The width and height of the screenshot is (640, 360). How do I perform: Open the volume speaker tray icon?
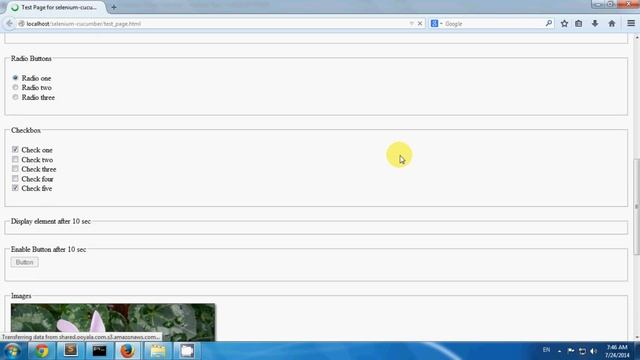pos(594,351)
